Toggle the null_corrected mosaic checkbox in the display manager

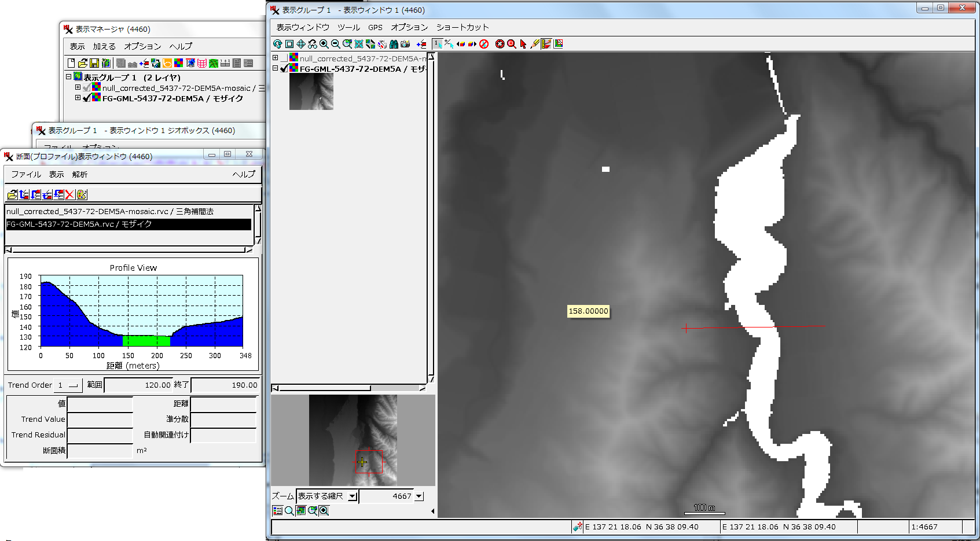coord(86,88)
